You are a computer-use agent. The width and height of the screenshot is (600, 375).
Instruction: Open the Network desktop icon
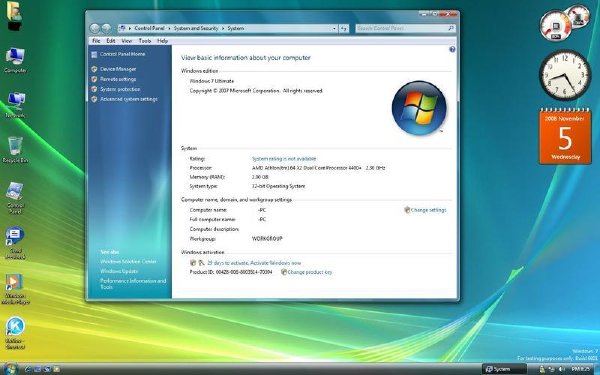[15, 104]
